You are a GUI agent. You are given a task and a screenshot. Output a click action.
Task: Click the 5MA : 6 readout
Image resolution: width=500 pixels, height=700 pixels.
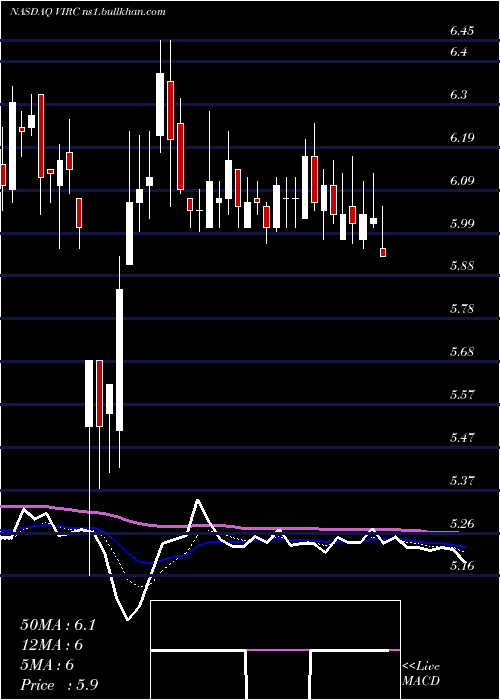(x=47, y=665)
